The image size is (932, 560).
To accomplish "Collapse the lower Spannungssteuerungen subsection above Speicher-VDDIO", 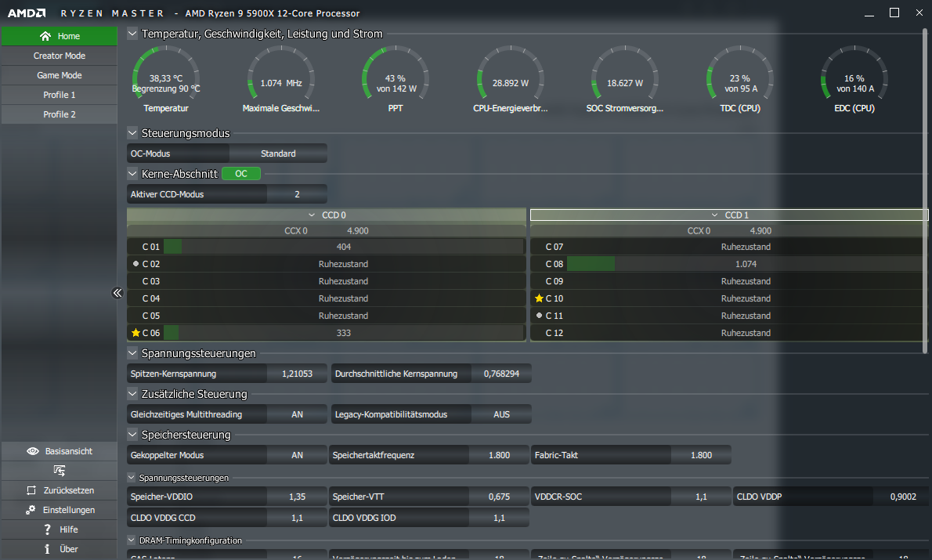I will point(132,477).
